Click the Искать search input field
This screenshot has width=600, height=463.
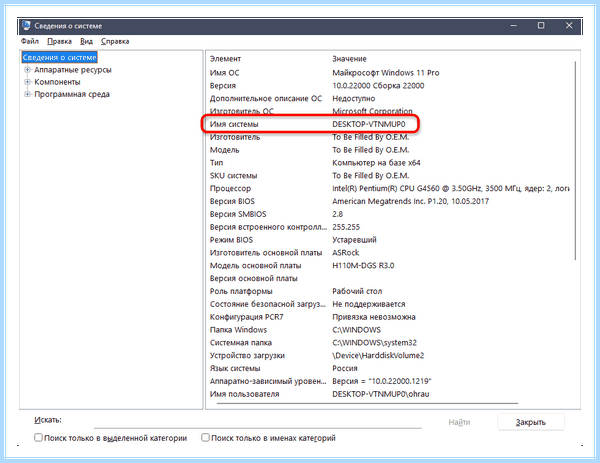pyautogui.click(x=258, y=422)
